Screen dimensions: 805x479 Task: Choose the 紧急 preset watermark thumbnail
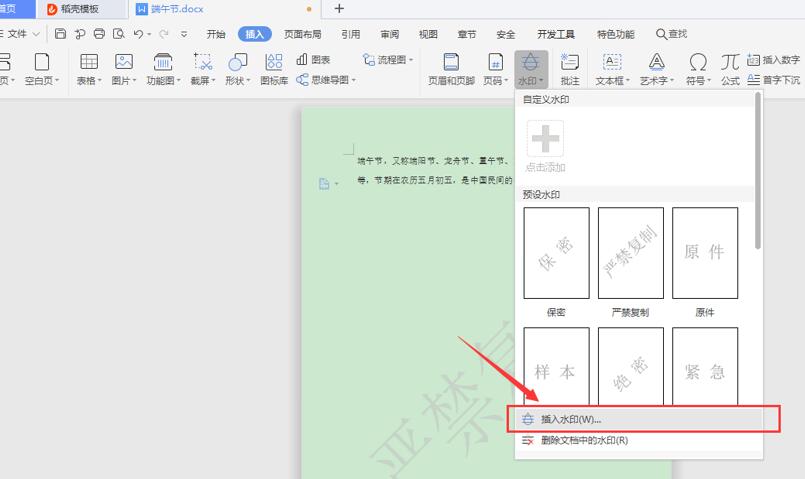[x=705, y=366]
